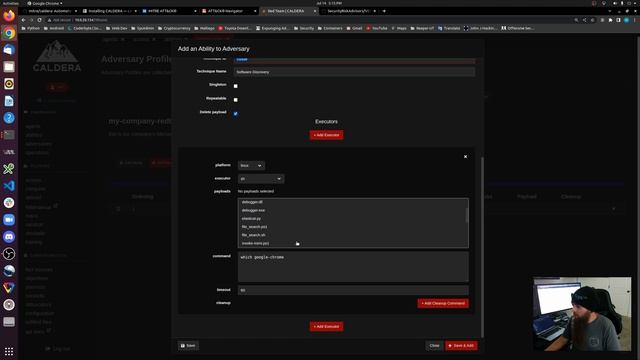Open Rhythmbox in the dock
The height and width of the screenshot is (360, 640).
pos(9,84)
